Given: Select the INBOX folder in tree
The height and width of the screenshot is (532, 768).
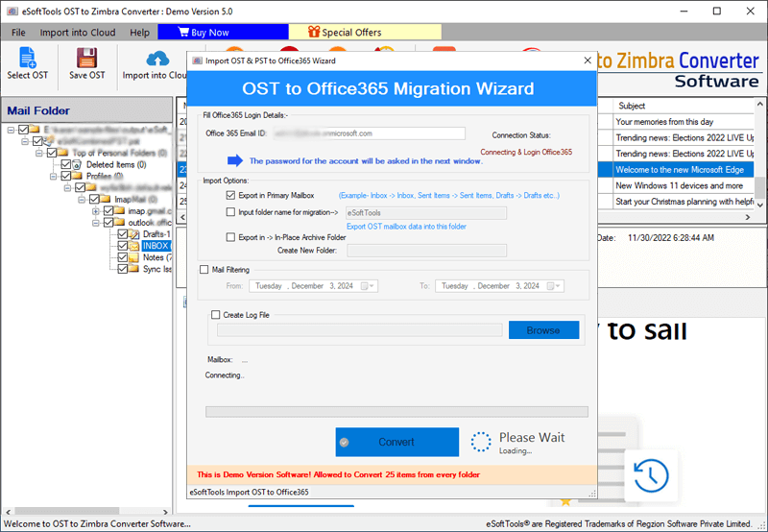Looking at the screenshot, I should tap(156, 246).
